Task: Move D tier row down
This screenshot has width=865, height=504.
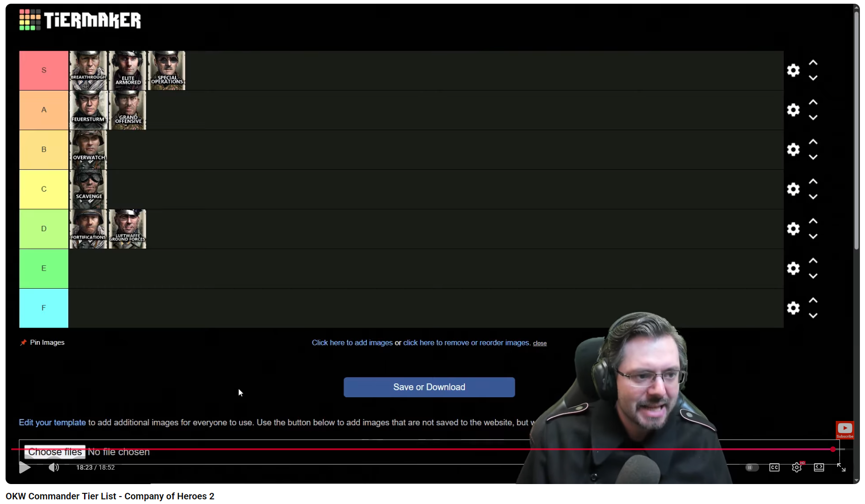Action: (x=813, y=236)
